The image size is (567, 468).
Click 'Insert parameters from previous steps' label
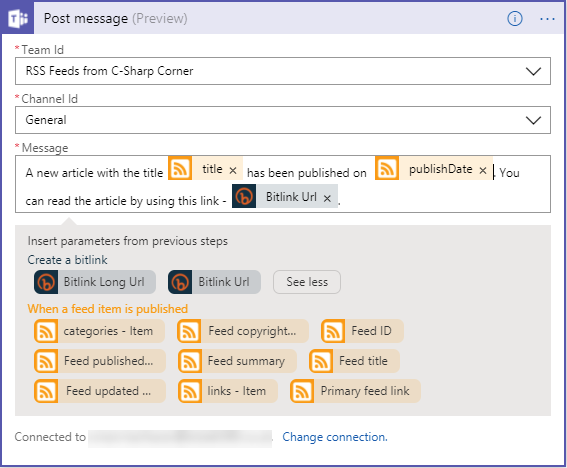pos(128,241)
